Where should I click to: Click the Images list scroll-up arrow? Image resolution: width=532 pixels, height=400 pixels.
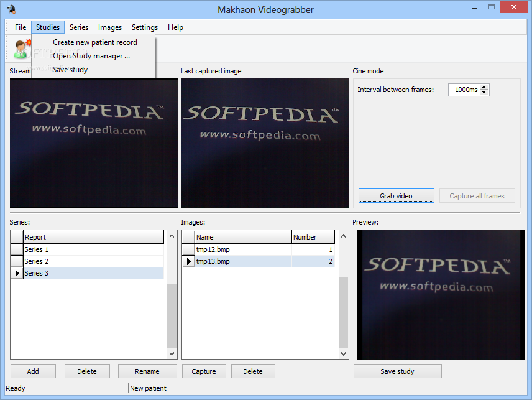343,236
